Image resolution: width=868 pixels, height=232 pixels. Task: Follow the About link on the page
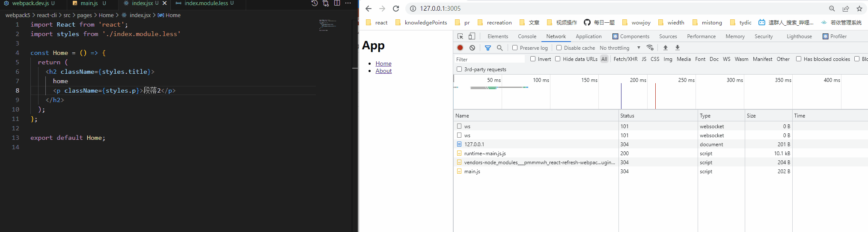383,71
